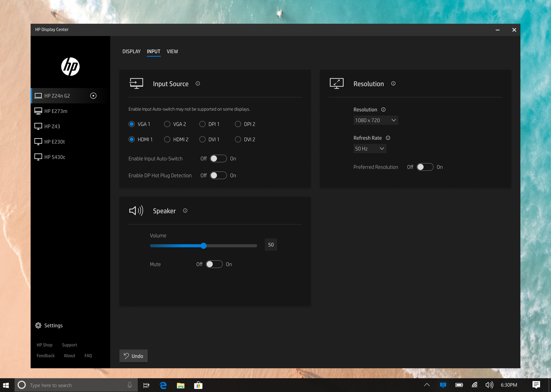Click the monitor icon for HP Z43
The width and height of the screenshot is (551, 392).
click(38, 126)
